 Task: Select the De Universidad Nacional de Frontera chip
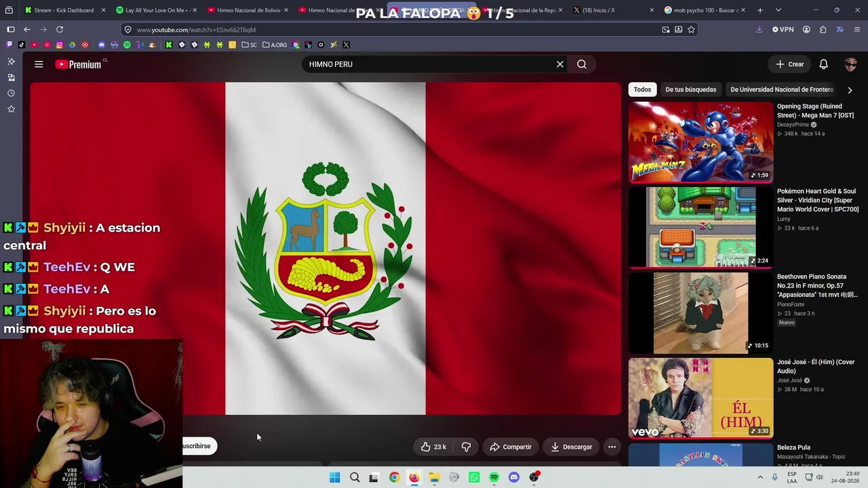(x=782, y=89)
